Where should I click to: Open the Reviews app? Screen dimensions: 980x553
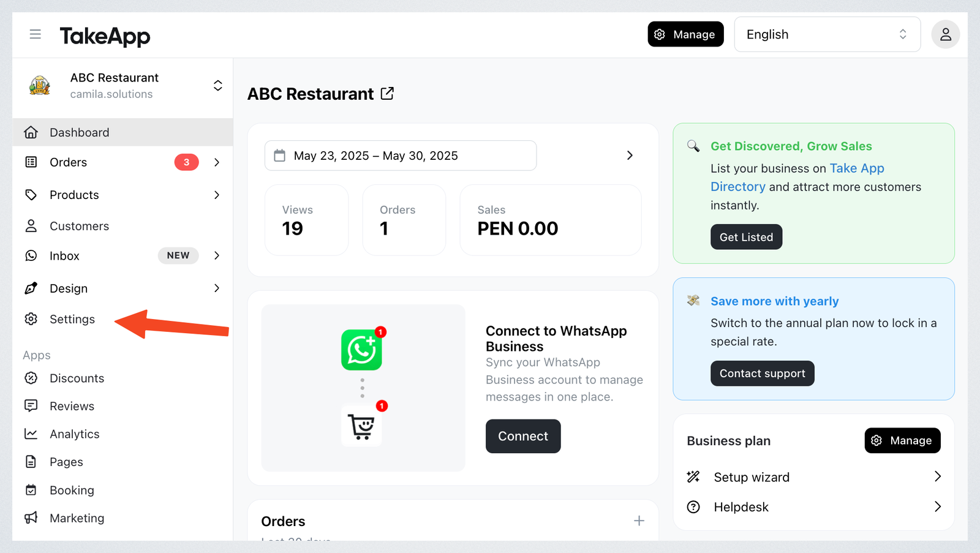click(x=123, y=406)
